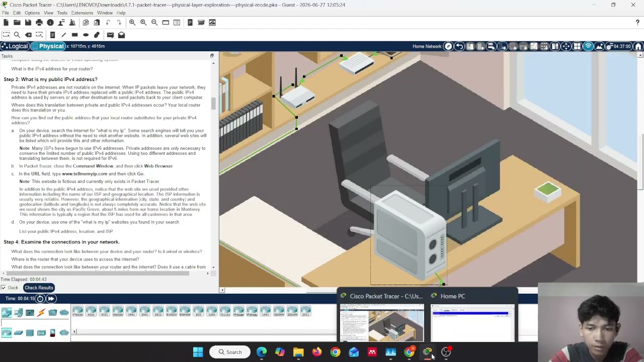Screen dimensions: 644x362
Task: Move object using the four-arrow icon
Action: pos(566,46)
